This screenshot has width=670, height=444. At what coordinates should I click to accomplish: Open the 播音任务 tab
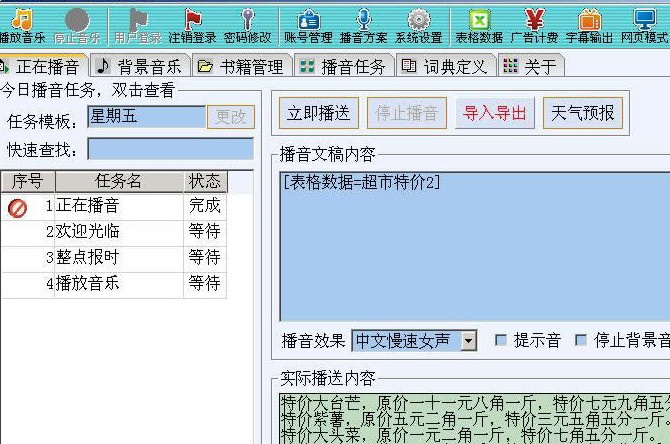[x=344, y=66]
